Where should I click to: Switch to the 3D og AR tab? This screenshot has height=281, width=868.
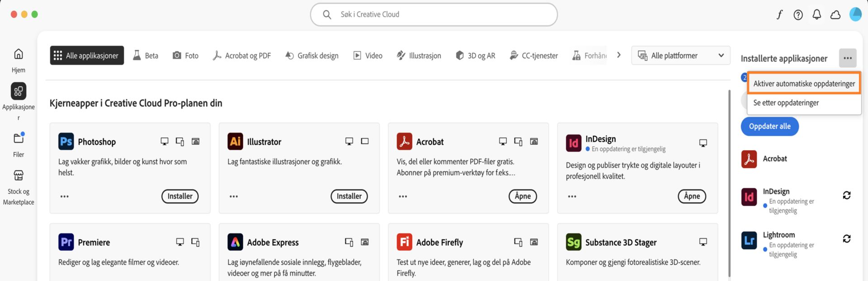(475, 55)
